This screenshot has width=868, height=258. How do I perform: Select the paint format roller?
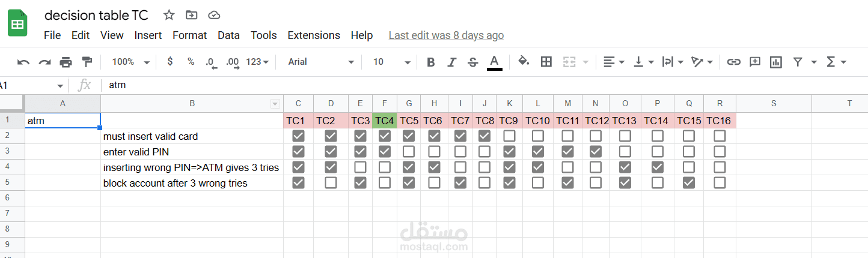[87, 62]
